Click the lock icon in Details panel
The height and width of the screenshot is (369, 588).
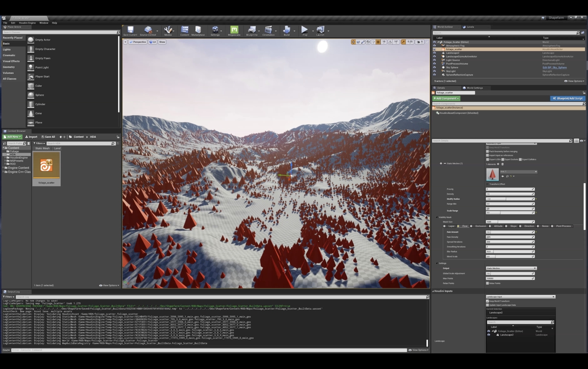(x=584, y=93)
